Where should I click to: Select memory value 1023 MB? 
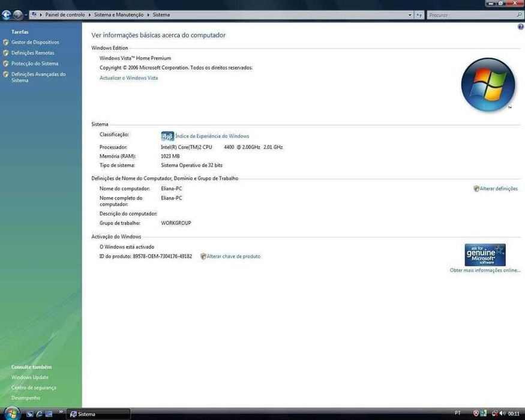170,156
